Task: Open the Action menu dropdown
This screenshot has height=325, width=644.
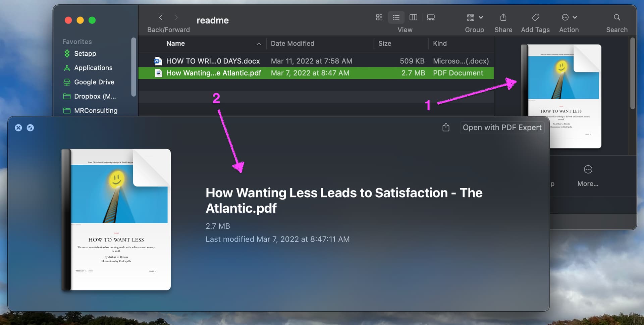Action: tap(569, 17)
